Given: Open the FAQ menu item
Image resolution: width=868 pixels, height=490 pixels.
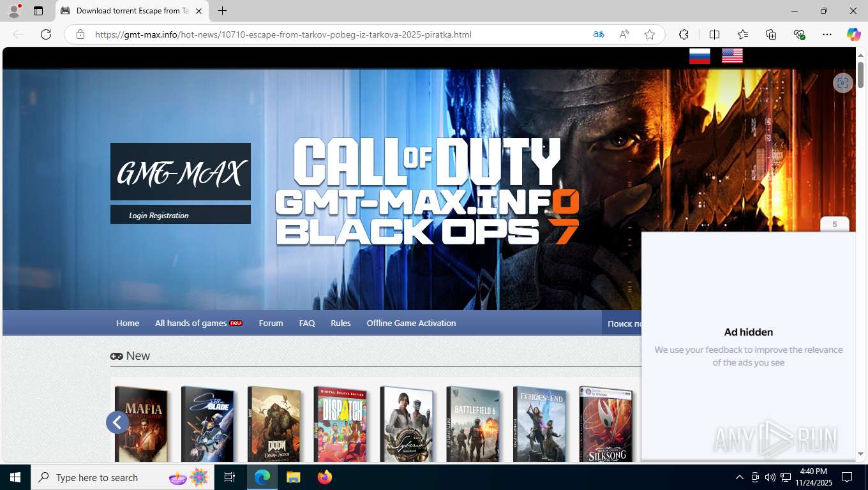Looking at the screenshot, I should click(x=307, y=323).
